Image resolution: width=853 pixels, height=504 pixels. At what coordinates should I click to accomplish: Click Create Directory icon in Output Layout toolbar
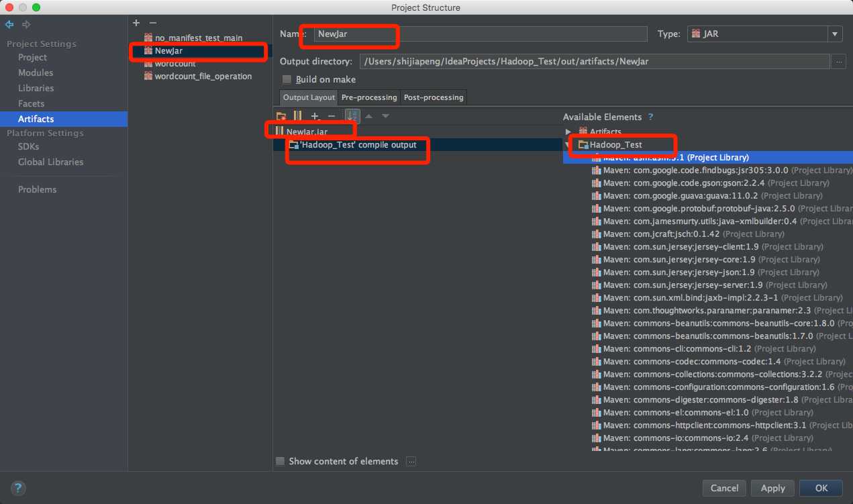[281, 116]
